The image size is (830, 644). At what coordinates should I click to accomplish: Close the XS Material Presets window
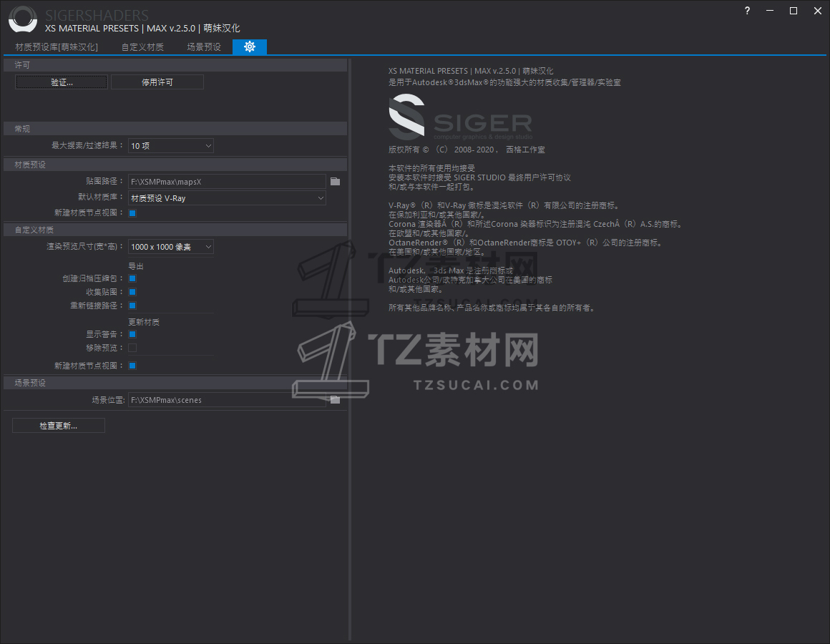click(x=817, y=11)
